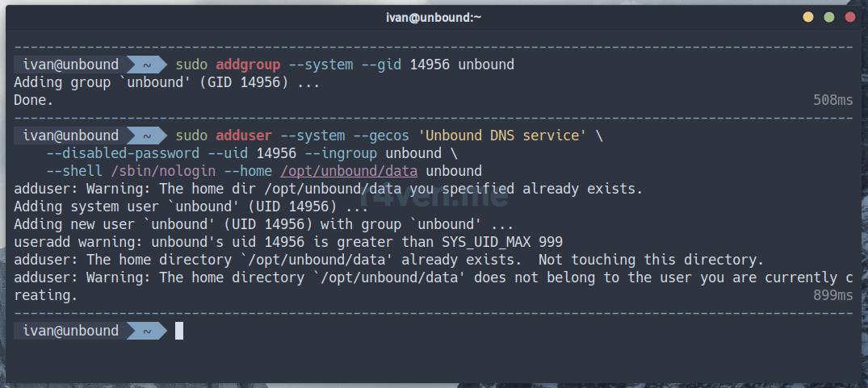
Task: Click the ivan@unbound segment of the empty prompt
Action: tap(70, 331)
